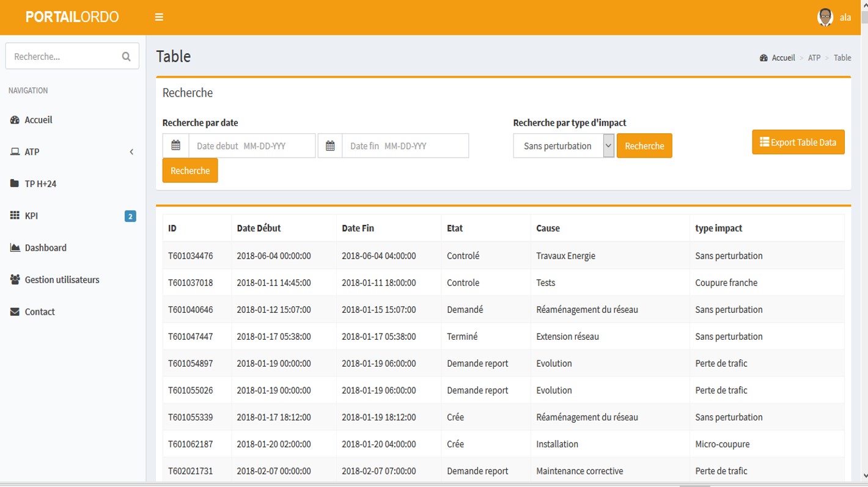Click Recherche button next to impact dropdown
Viewport: 868px width, 487px height.
coord(644,145)
